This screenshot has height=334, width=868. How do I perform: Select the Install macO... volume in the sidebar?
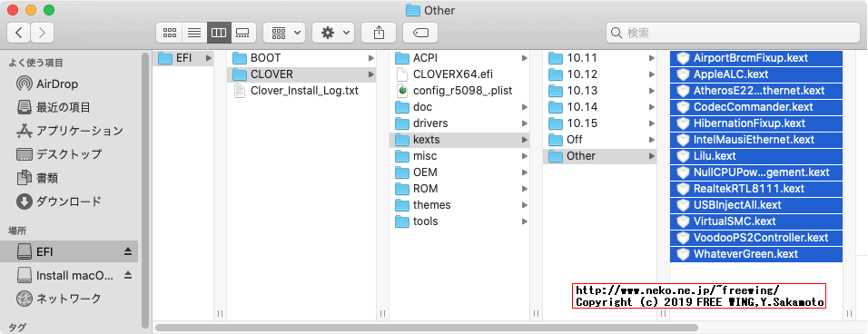coord(70,275)
